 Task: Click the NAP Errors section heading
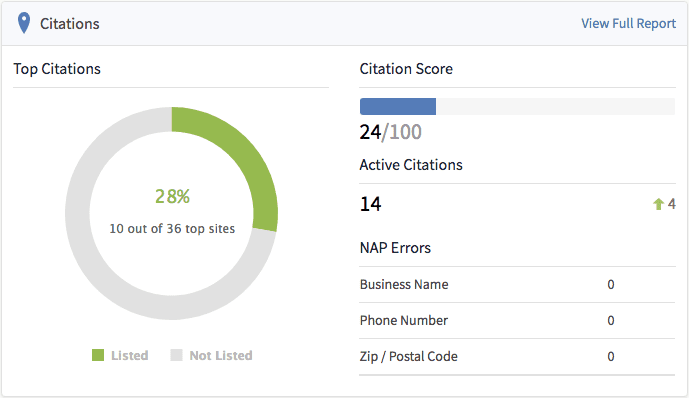pyautogui.click(x=395, y=248)
